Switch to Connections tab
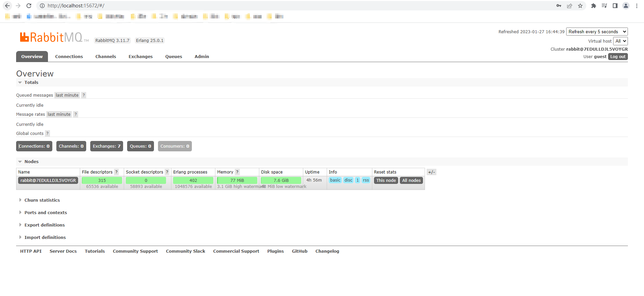Screen dimensions: 644x296 (69, 56)
